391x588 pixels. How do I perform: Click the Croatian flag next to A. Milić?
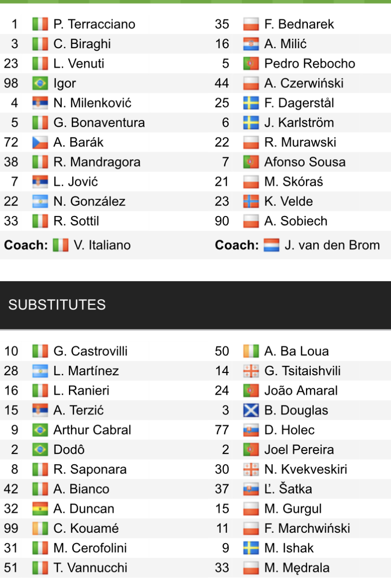(251, 44)
